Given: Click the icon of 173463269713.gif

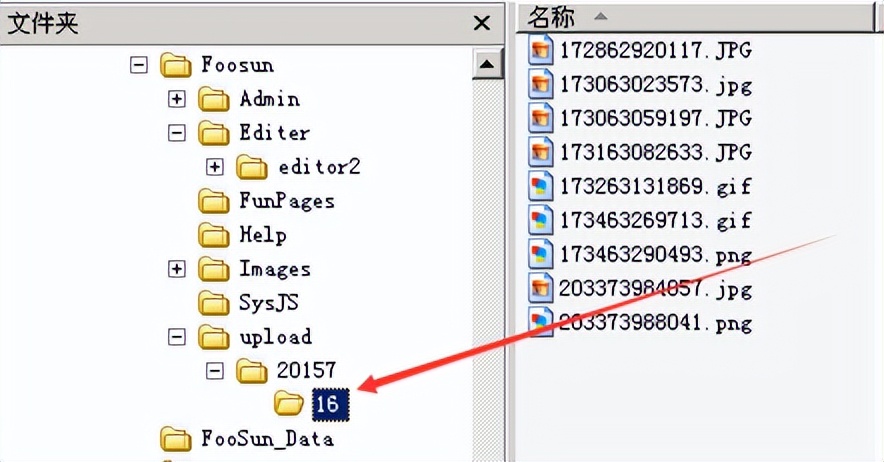Looking at the screenshot, I should click(540, 221).
